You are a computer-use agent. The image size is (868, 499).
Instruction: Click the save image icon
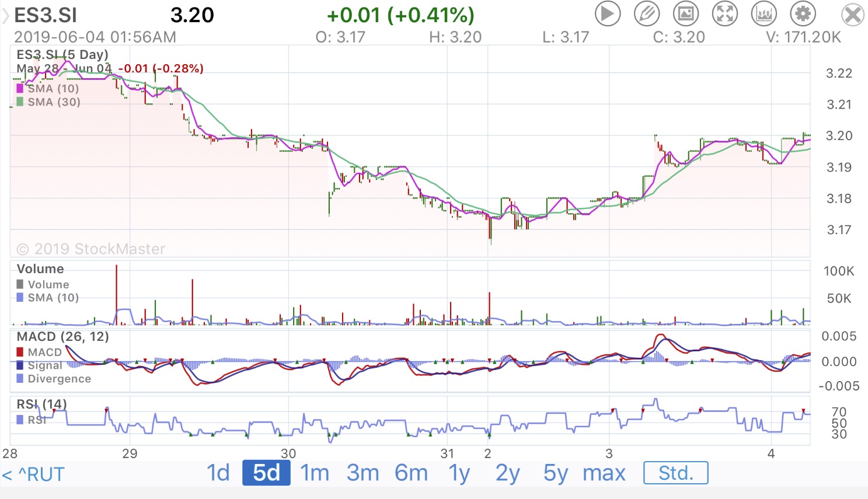(686, 13)
